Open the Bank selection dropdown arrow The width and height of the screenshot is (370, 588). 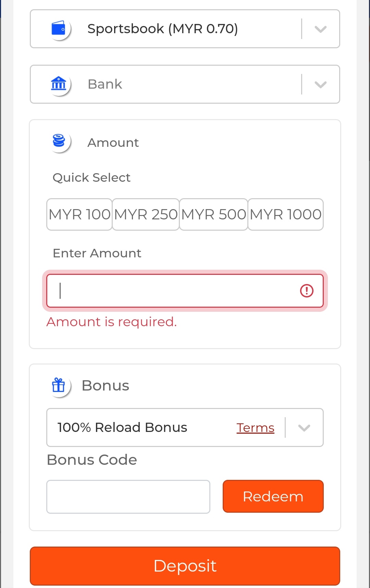coord(320,84)
